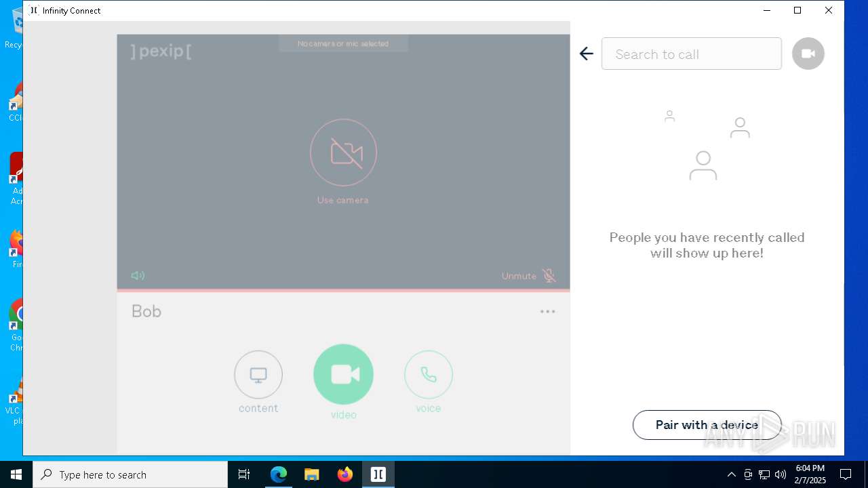Select Infinity Connect taskbar icon
Image resolution: width=868 pixels, height=488 pixels.
pyautogui.click(x=378, y=474)
